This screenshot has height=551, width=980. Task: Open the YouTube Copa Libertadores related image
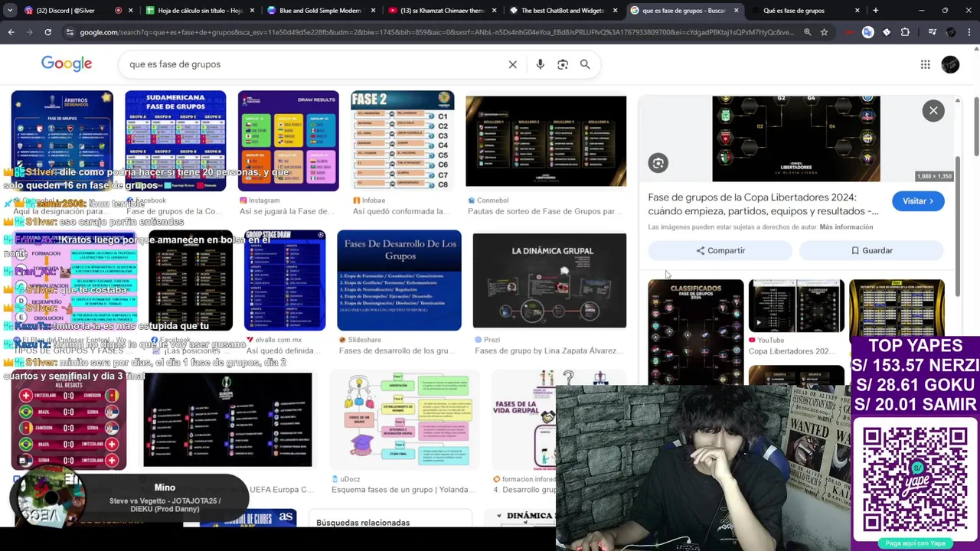point(796,306)
